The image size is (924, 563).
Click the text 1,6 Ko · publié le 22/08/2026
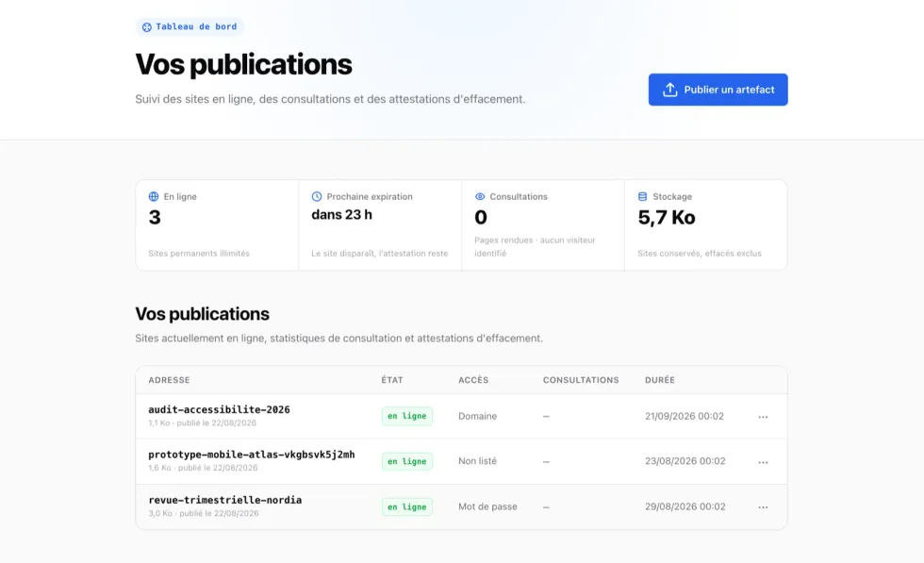click(x=203, y=468)
